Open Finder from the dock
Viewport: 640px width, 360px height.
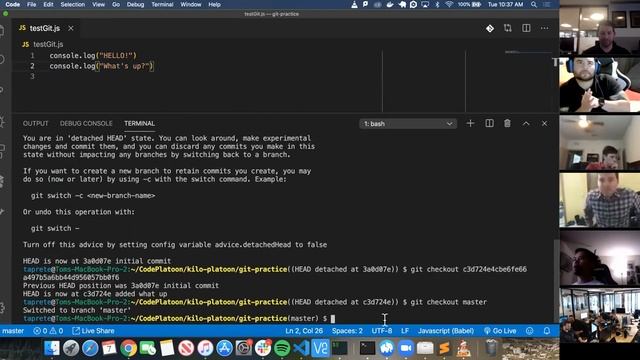tap(52, 348)
